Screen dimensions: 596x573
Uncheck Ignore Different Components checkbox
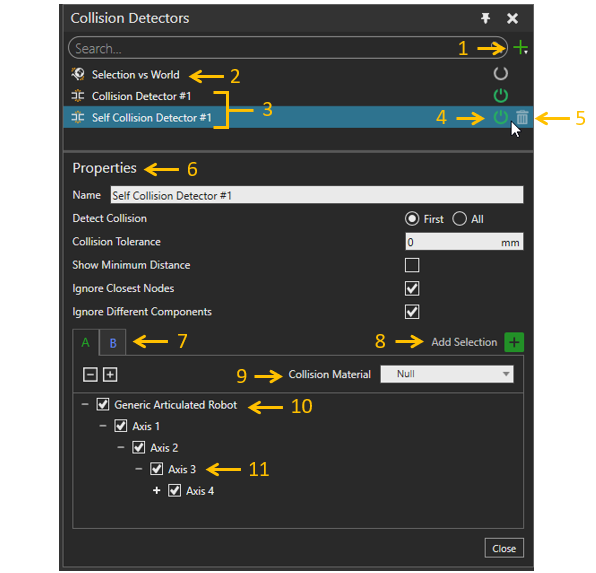click(412, 312)
